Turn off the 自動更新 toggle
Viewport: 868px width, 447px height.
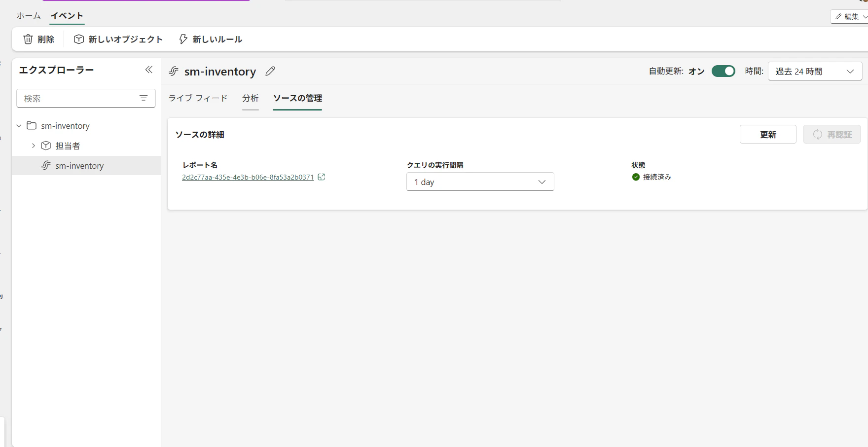[x=723, y=71]
